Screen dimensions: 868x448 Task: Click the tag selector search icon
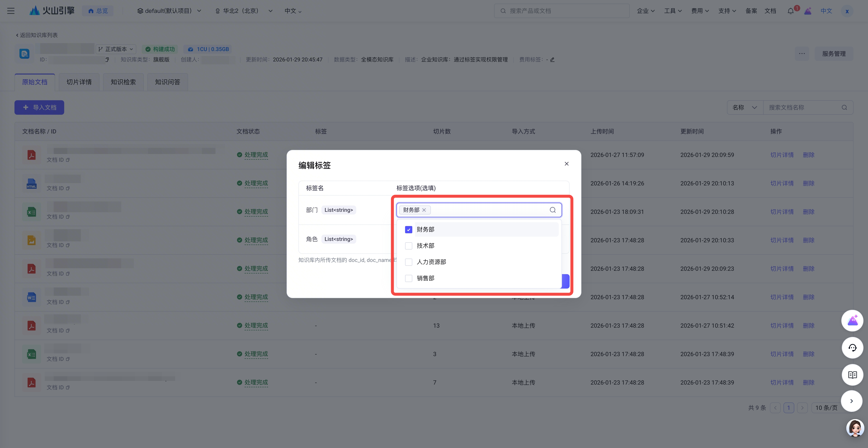click(553, 210)
